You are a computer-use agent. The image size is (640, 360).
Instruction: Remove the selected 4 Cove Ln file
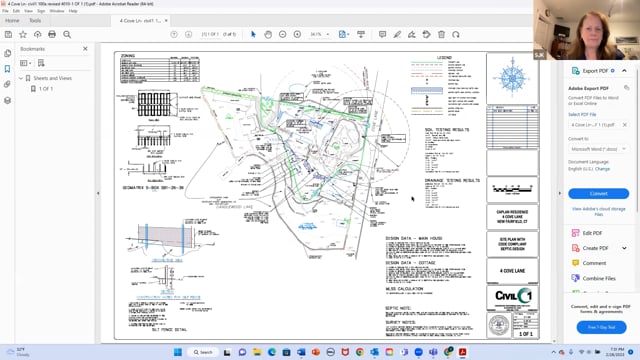(x=624, y=124)
